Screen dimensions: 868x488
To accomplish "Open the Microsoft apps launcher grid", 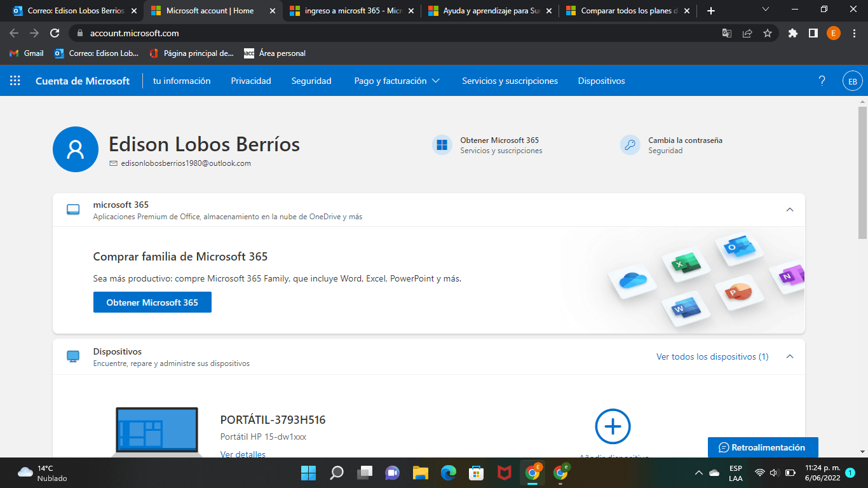I will 15,81.
